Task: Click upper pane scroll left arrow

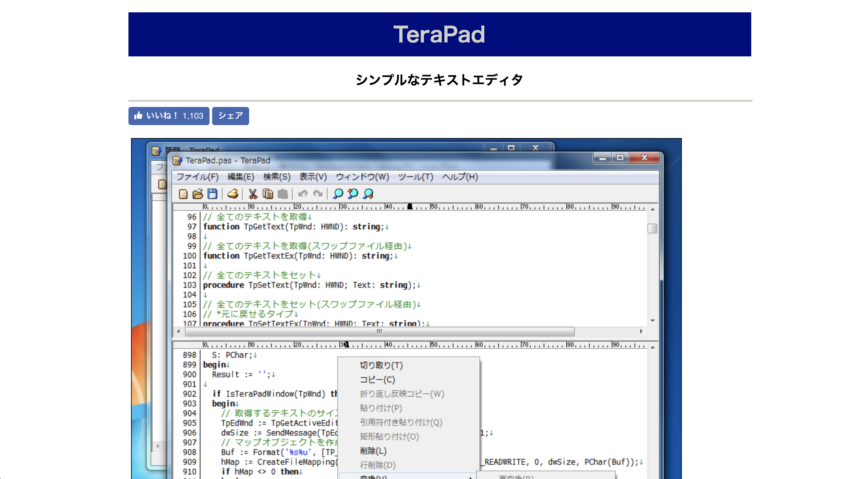Action: (179, 332)
